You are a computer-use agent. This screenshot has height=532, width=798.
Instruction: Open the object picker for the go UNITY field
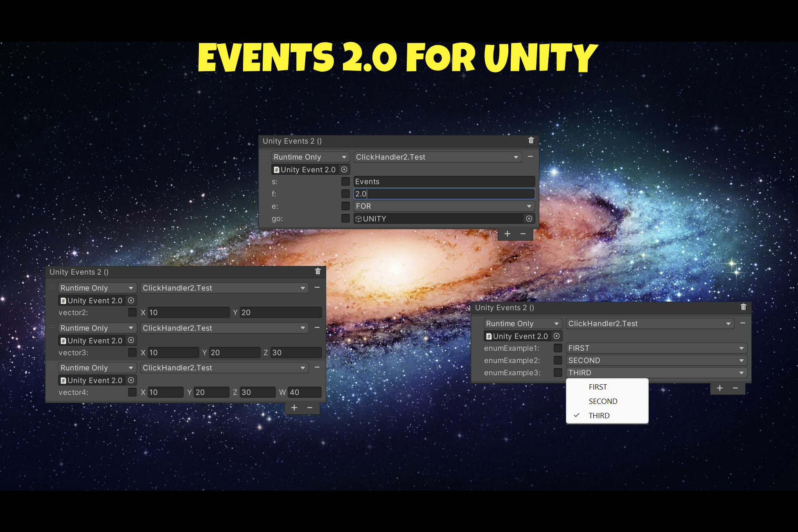[529, 218]
